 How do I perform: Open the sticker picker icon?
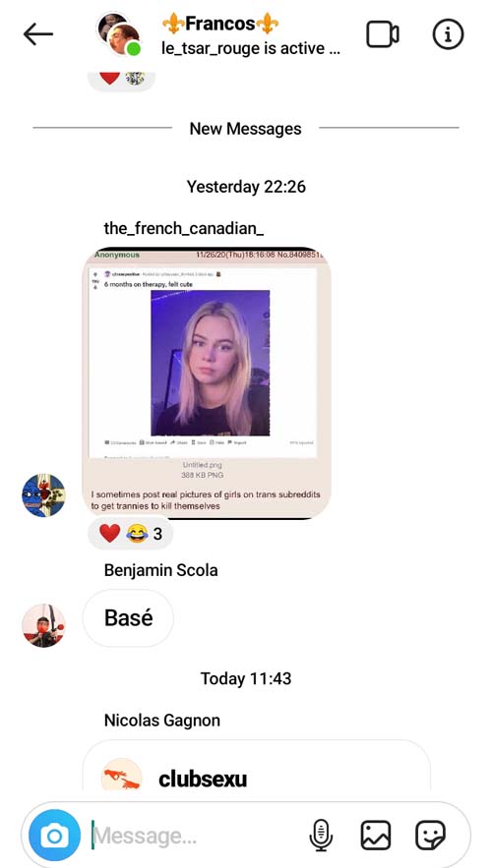pos(431,835)
